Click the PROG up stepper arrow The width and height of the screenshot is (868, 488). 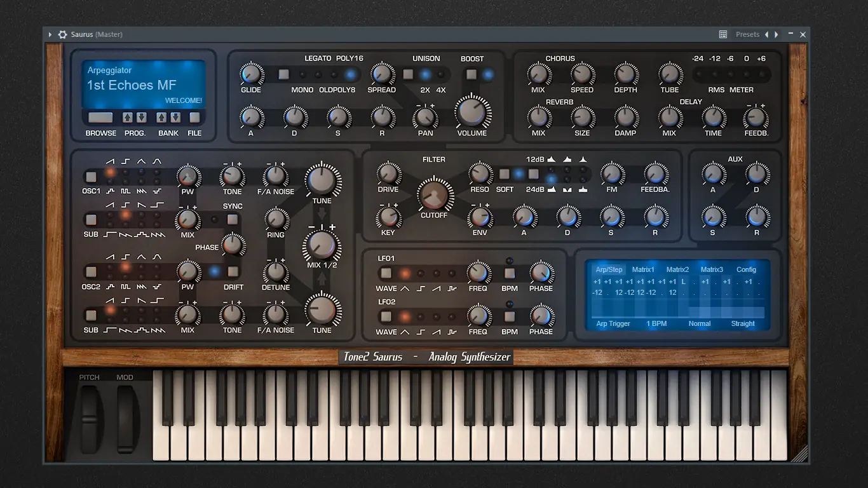[x=127, y=118]
